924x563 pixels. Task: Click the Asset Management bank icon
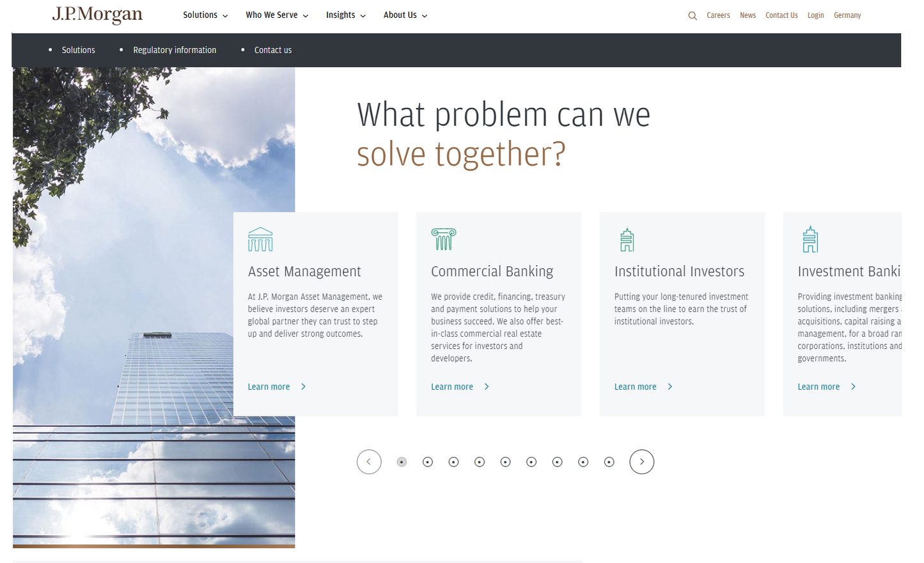tap(260, 239)
